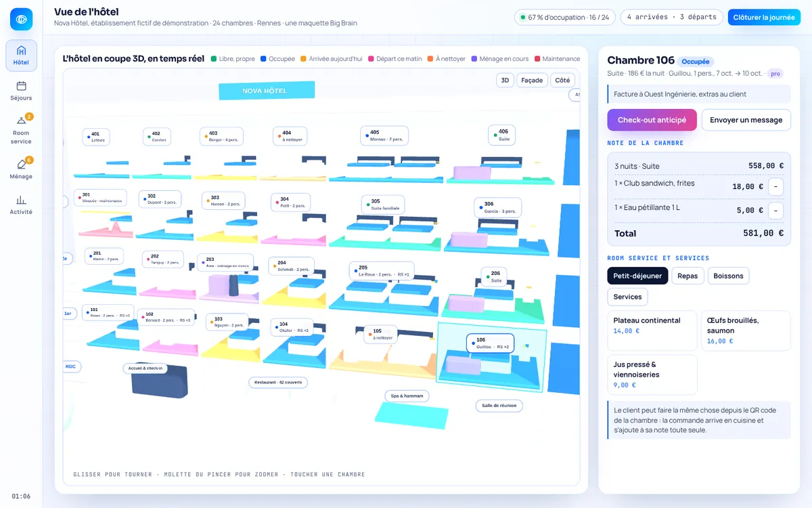Click the Room service badge showing 2
This screenshot has width=812, height=508.
pyautogui.click(x=29, y=117)
